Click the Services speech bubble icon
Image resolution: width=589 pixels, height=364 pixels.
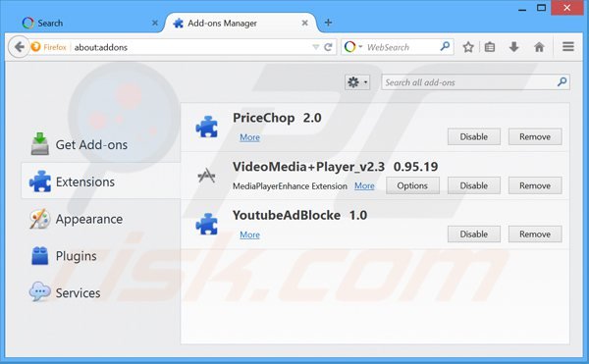pos(39,291)
